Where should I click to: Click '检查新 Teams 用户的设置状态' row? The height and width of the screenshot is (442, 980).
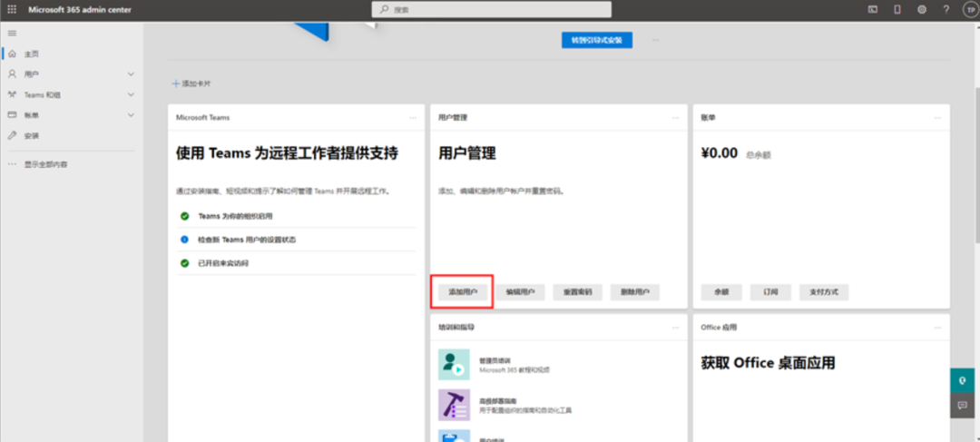(x=296, y=240)
